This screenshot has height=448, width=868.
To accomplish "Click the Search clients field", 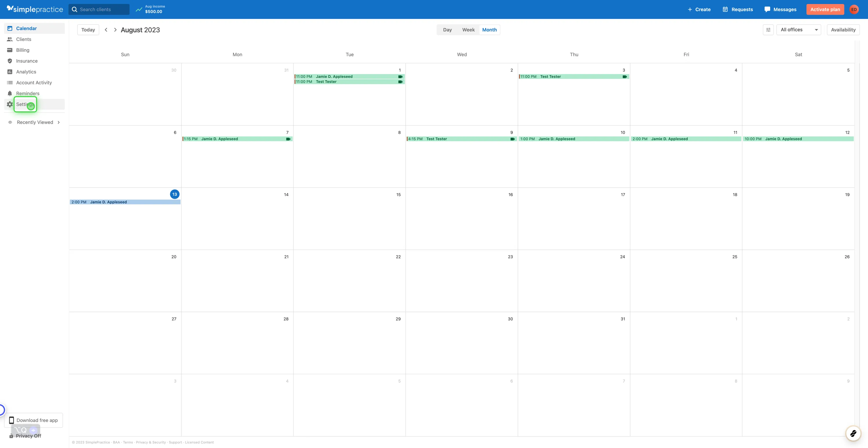I will (x=99, y=10).
